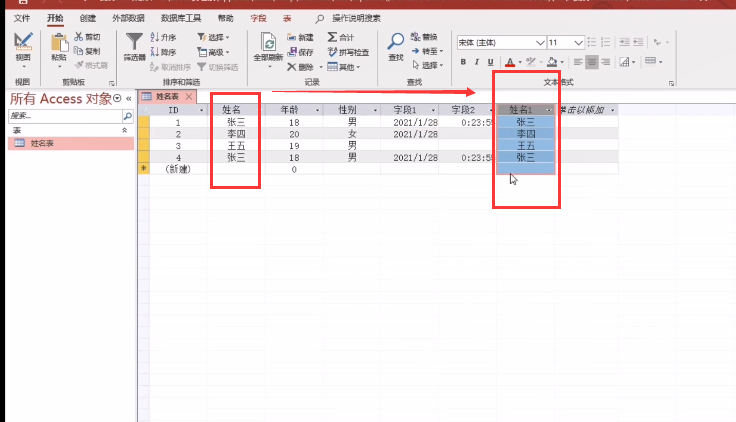736x422 pixels.
Task: Collapse the 表 group in navigation pane
Action: point(124,130)
